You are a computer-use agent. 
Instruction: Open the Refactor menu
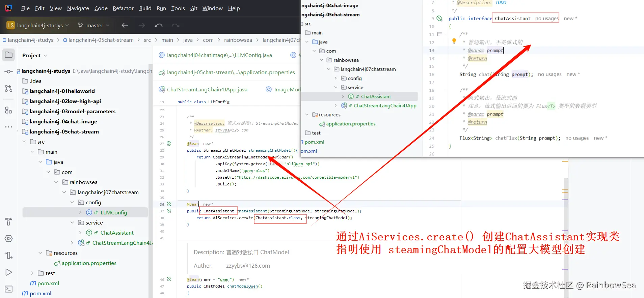coord(123,8)
